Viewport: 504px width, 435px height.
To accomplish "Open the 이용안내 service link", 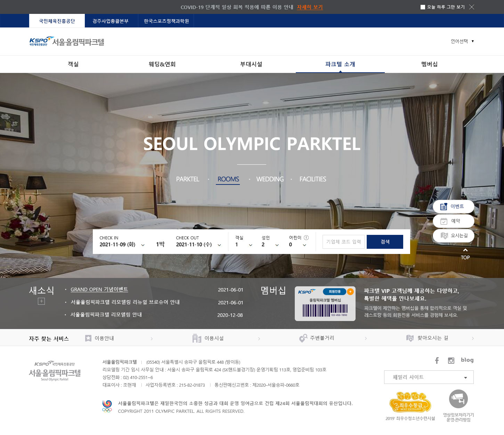I will pos(104,338).
